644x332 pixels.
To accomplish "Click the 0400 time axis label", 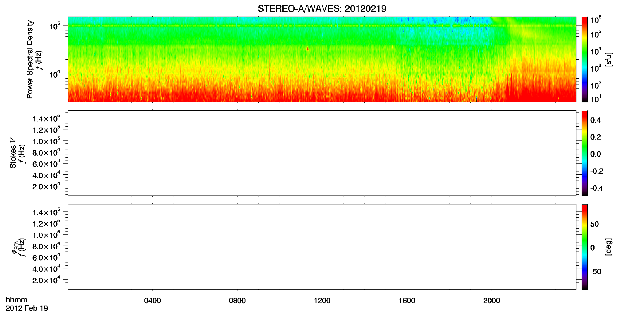I will click(x=152, y=301).
